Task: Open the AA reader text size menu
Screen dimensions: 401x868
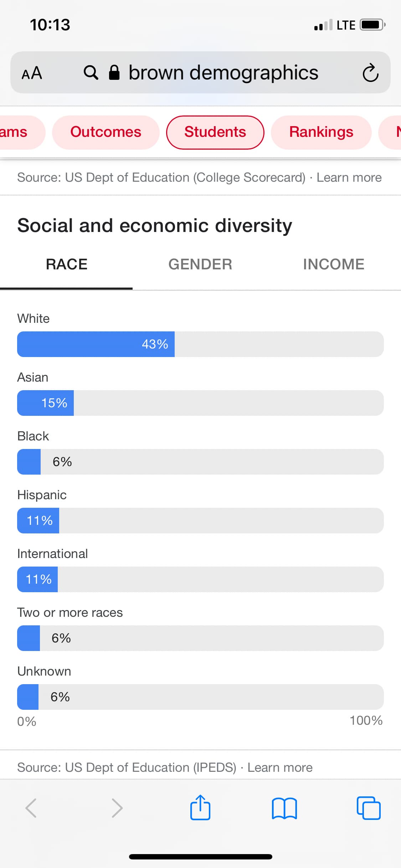Action: coord(32,73)
